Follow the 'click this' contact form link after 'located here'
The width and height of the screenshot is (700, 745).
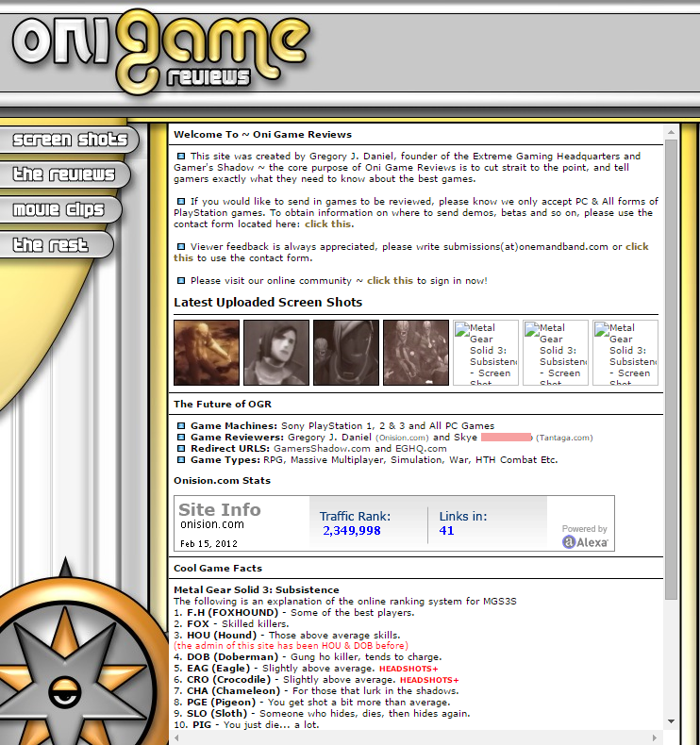click(x=329, y=224)
